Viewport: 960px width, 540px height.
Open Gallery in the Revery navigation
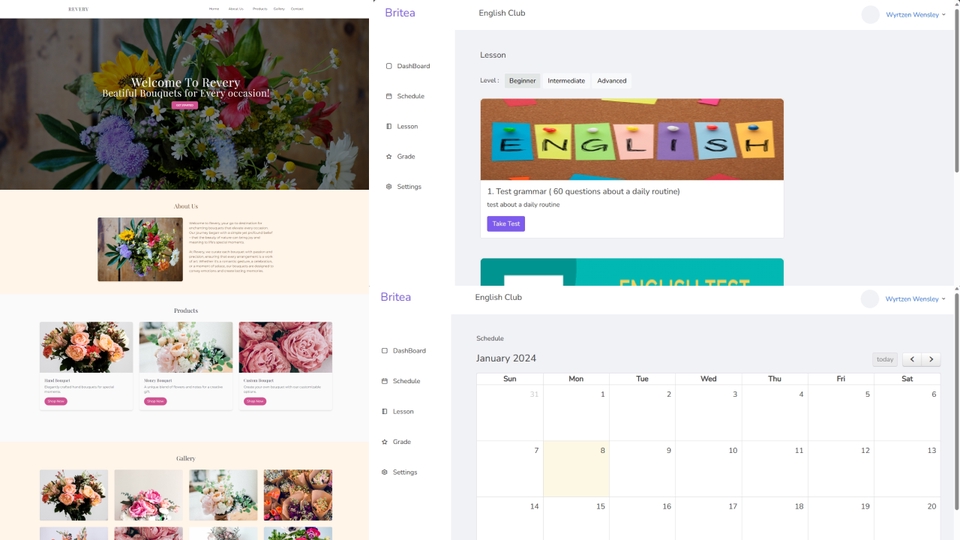coord(279,9)
